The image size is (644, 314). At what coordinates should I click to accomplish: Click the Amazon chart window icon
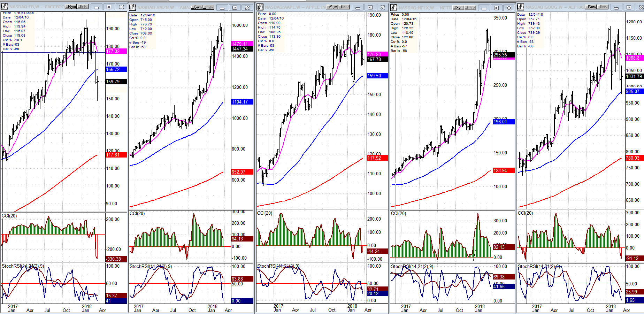click(x=132, y=7)
